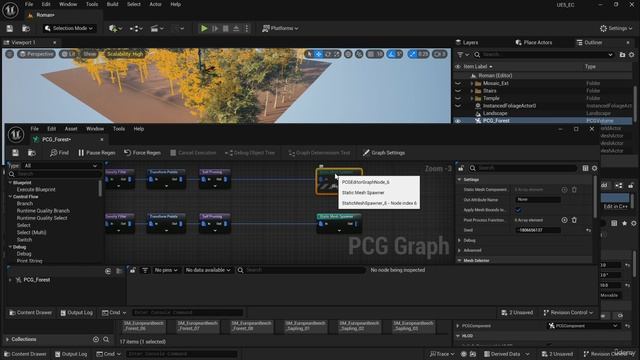Click Perspective viewport mode button
The image size is (640, 360).
tap(36, 54)
